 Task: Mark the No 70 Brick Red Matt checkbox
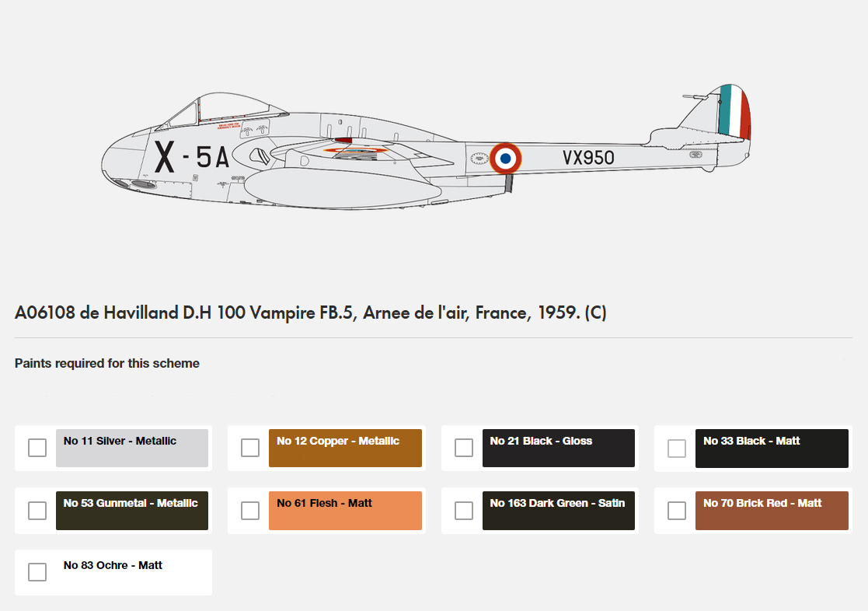pos(677,510)
